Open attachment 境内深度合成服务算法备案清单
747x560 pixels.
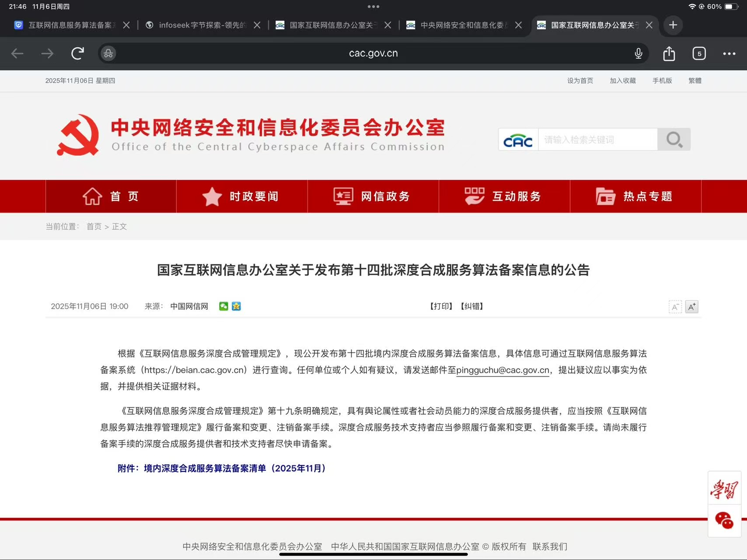pos(222,469)
